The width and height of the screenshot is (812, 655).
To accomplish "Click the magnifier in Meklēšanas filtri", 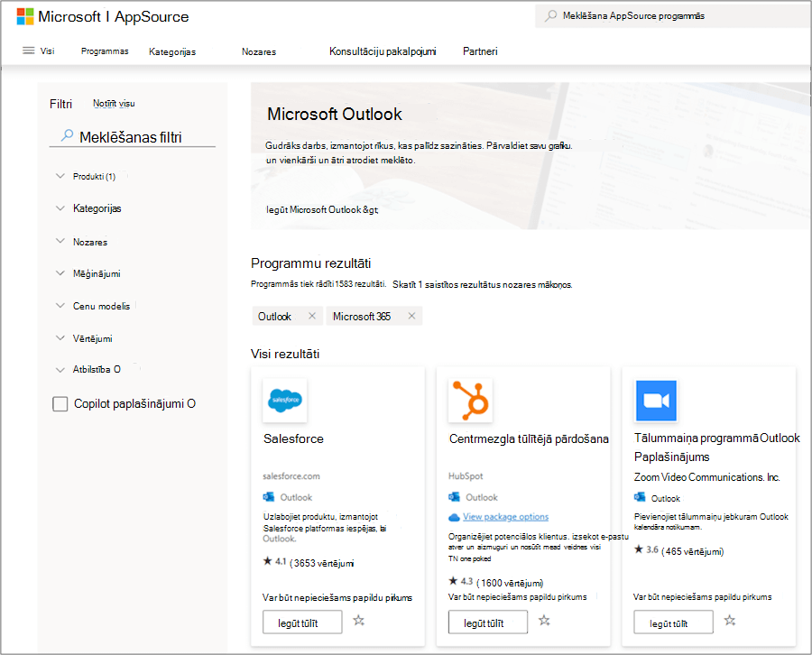I will coord(67,136).
